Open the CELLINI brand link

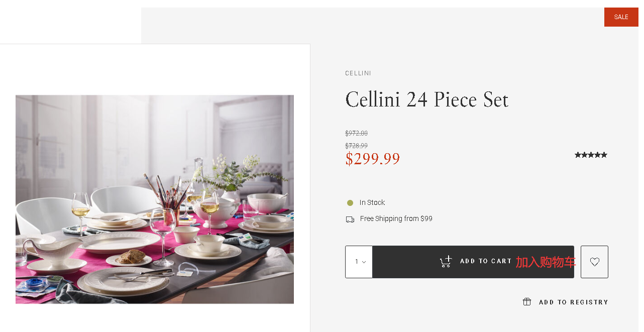pos(358,73)
